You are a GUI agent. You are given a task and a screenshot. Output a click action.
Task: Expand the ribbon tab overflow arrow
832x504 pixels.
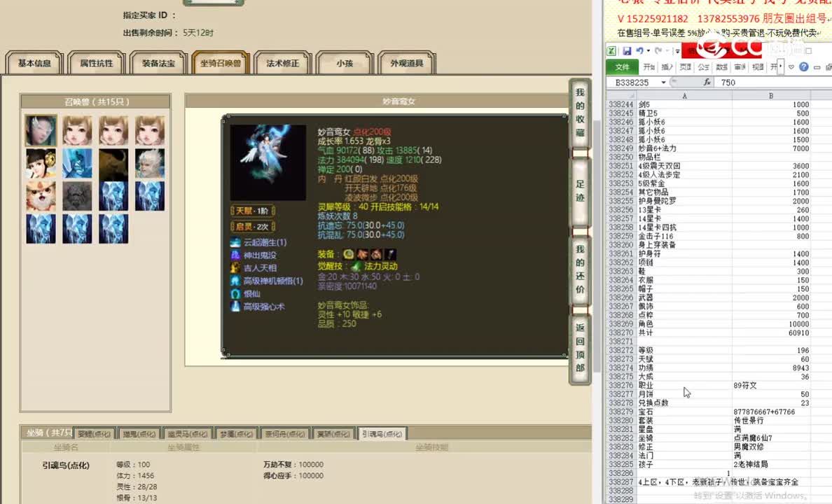coord(781,66)
